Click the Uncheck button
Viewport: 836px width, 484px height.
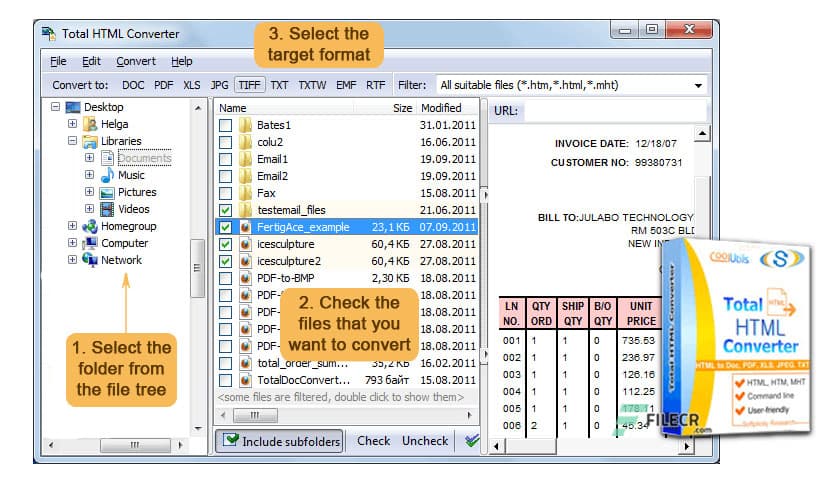tap(425, 441)
